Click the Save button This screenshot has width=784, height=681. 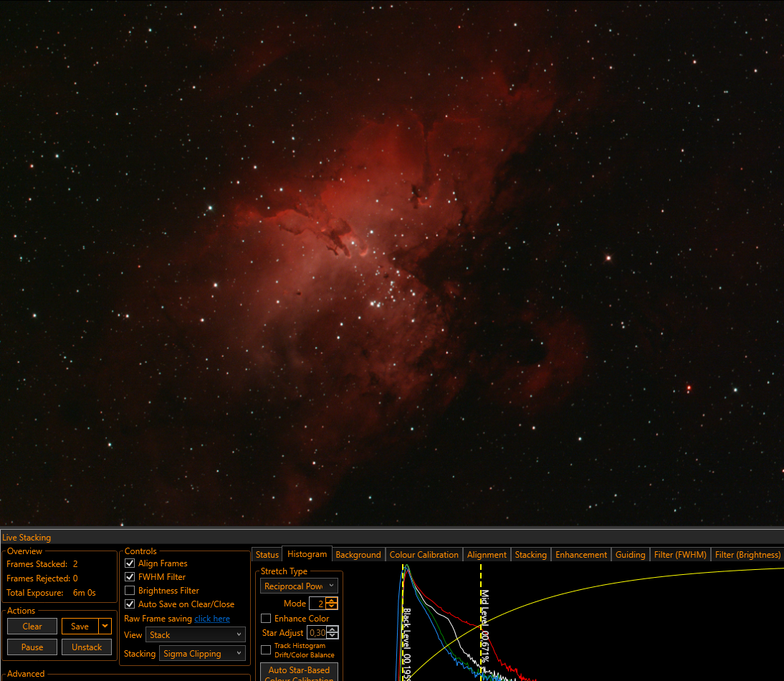[80, 626]
